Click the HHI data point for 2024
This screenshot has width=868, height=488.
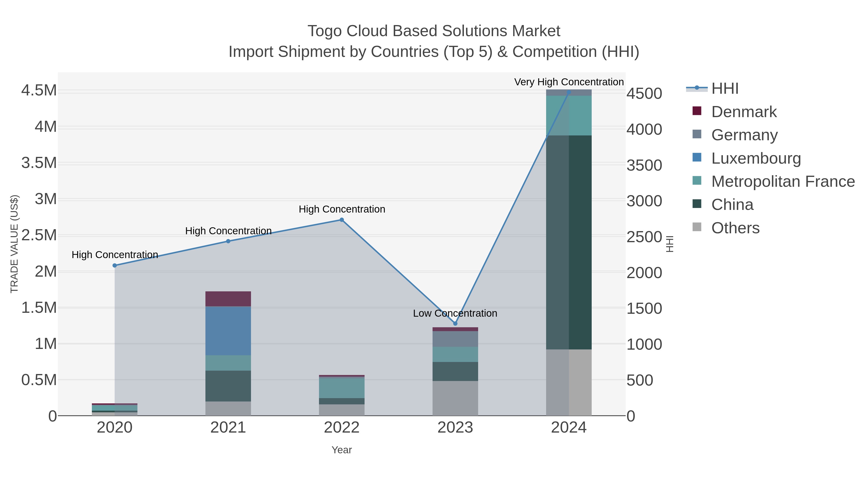coord(569,92)
